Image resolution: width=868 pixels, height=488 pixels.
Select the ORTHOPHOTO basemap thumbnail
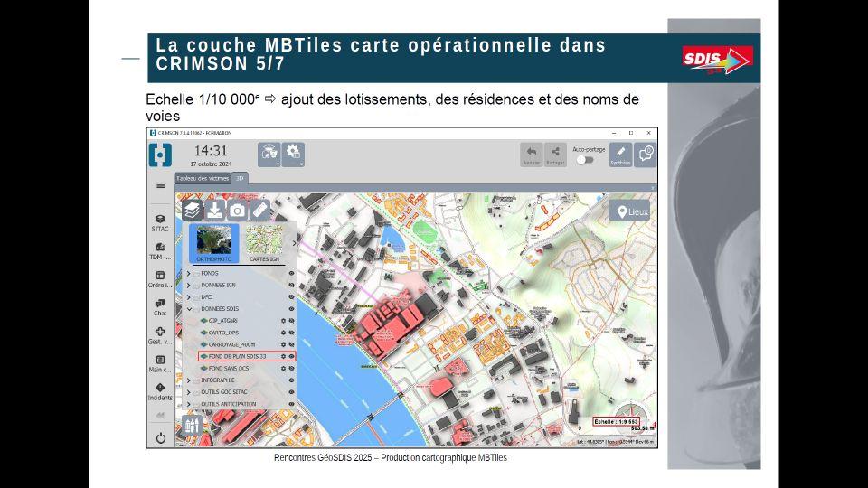214,243
